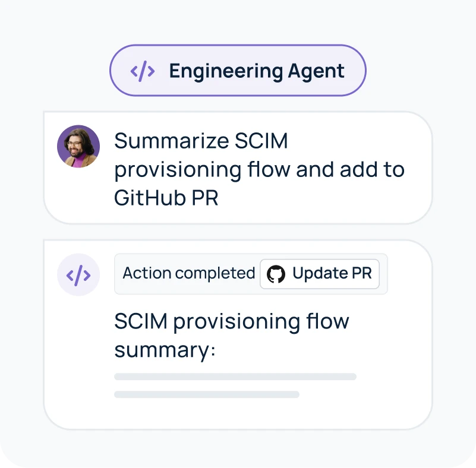Image resolution: width=476 pixels, height=468 pixels.
Task: Open the user's profile avatar photo
Action: click(x=78, y=146)
